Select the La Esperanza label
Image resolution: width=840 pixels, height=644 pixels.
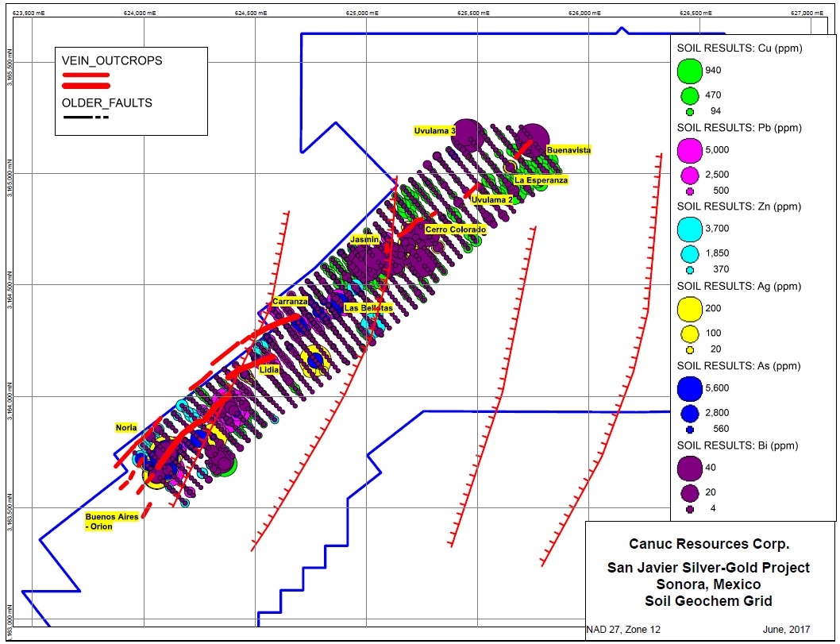coord(541,180)
